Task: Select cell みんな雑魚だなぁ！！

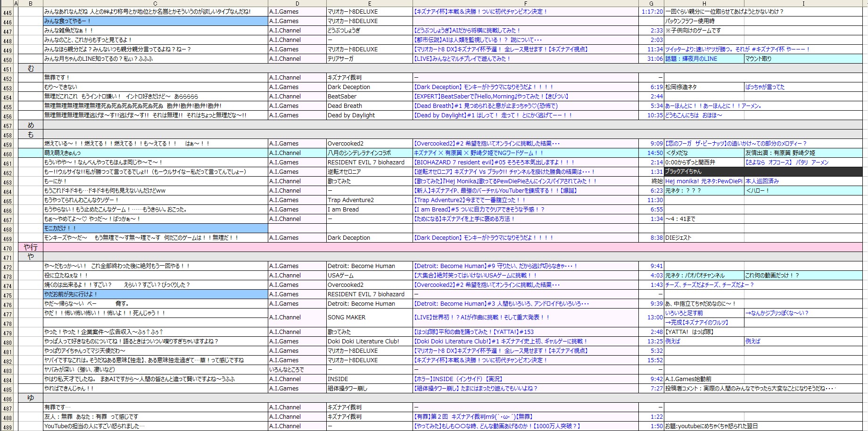Action: point(155,31)
